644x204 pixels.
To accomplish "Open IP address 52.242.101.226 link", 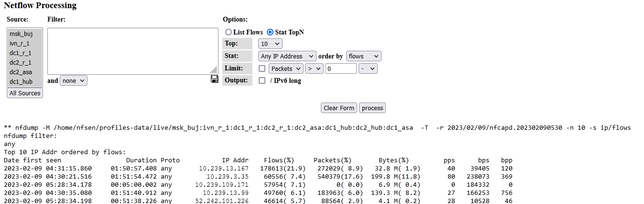I will click(222, 201).
